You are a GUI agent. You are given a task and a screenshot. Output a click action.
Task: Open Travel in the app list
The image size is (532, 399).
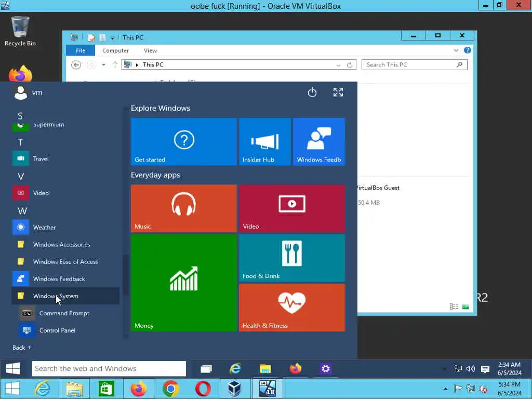(66, 158)
